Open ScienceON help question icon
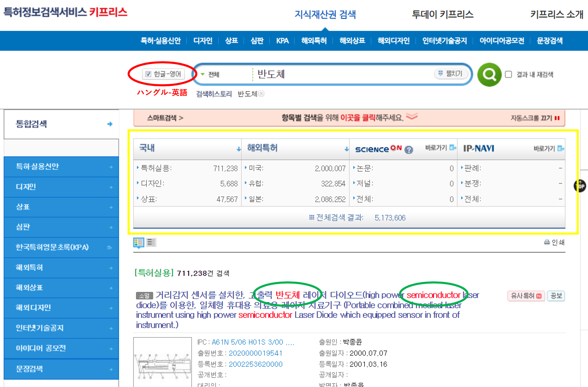The width and height of the screenshot is (588, 387). pyautogui.click(x=409, y=150)
